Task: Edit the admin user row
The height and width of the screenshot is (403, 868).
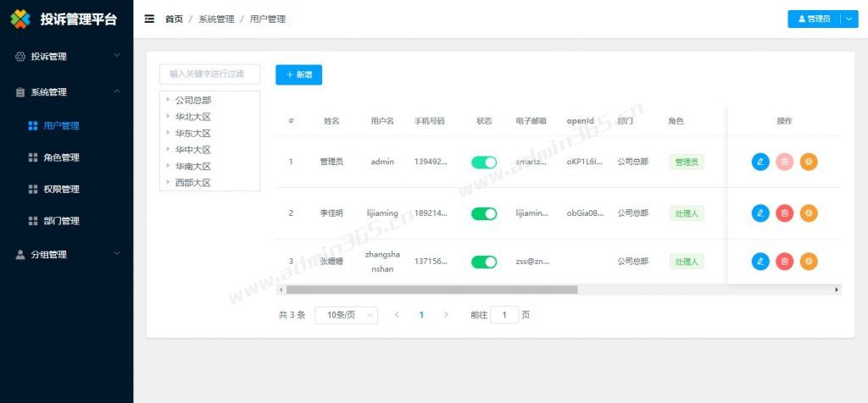Action: click(x=760, y=162)
